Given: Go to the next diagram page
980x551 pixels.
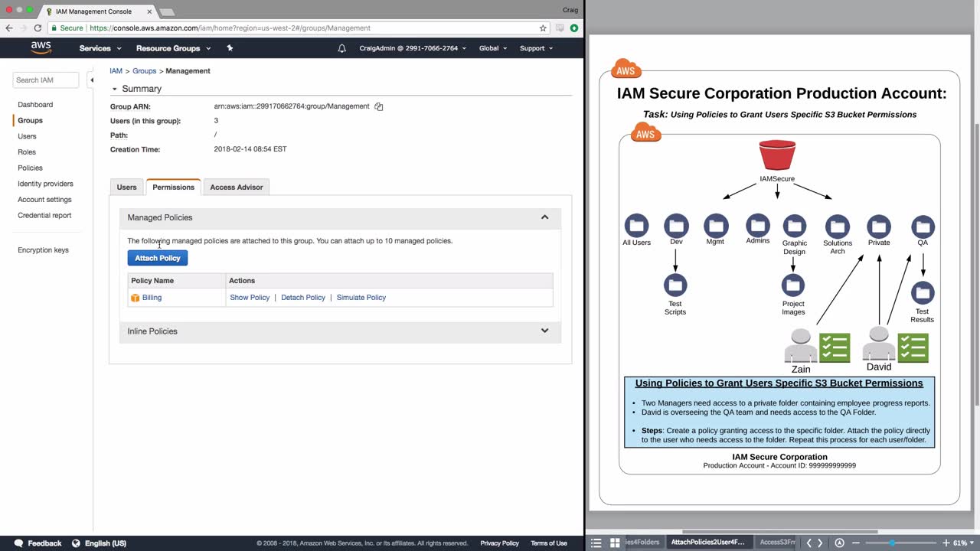Looking at the screenshot, I should coord(820,543).
